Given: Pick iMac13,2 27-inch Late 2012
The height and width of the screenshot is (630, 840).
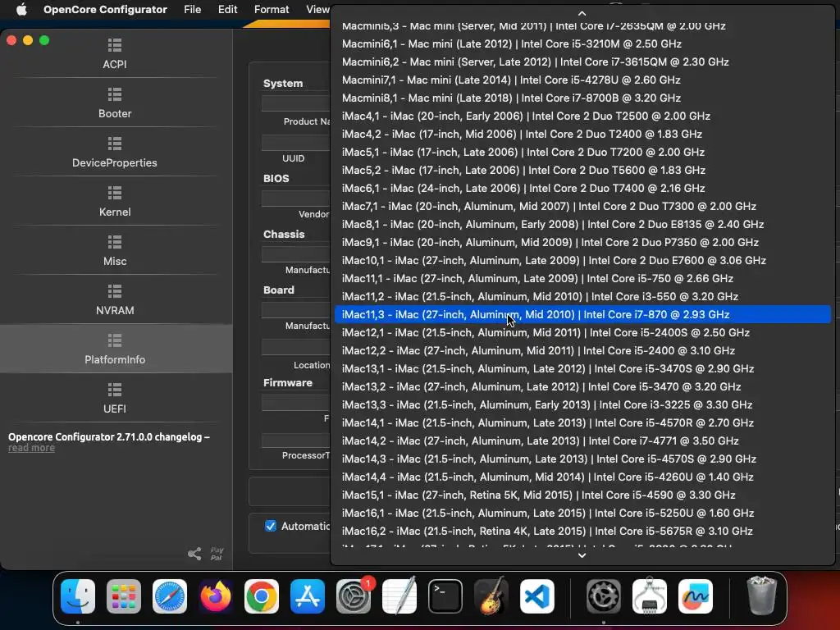Looking at the screenshot, I should (x=582, y=387).
